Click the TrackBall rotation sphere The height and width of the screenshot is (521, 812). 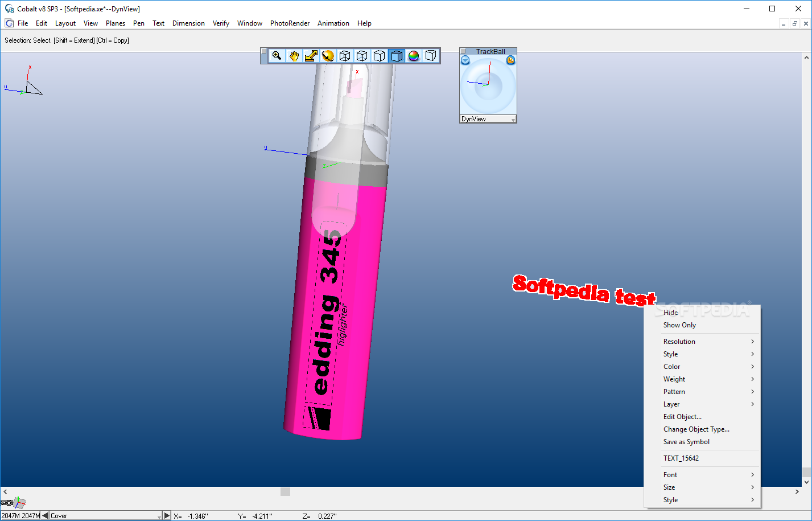pos(488,85)
